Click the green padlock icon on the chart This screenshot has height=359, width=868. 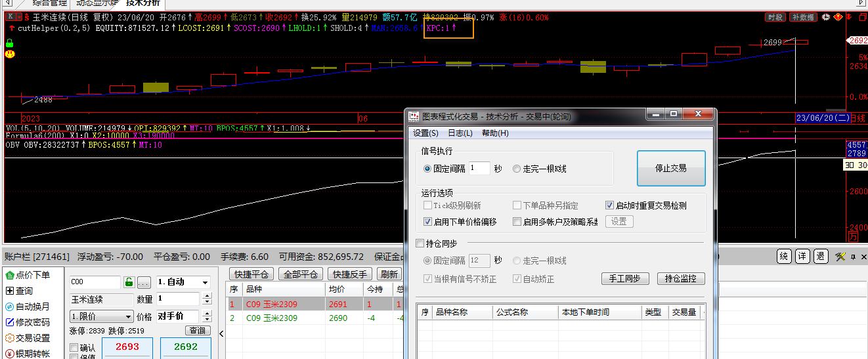pyautogui.click(x=10, y=44)
